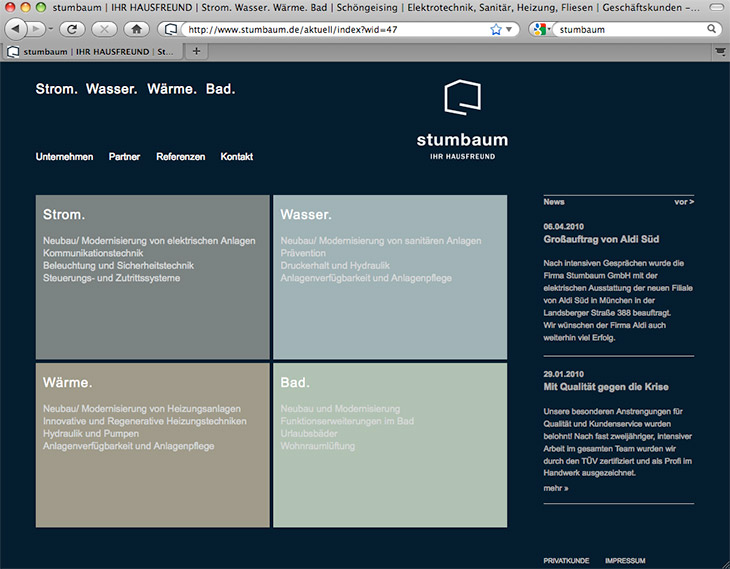The width and height of the screenshot is (730, 569).
Task: Open the URL bar history dropdown arrow
Action: coord(509,29)
